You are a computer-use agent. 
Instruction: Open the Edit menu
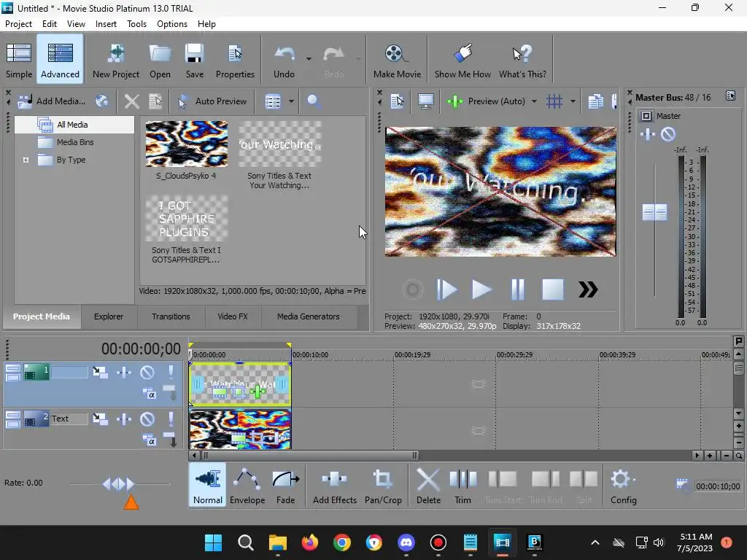coord(49,24)
